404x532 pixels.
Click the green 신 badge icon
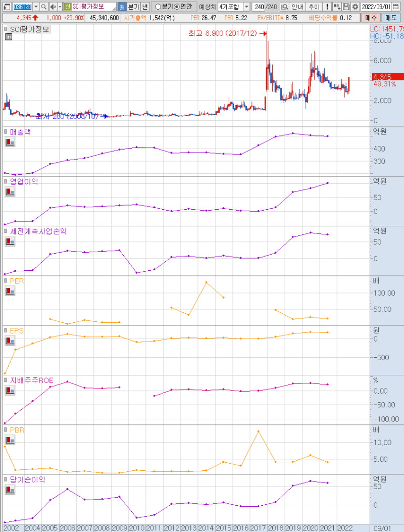(67, 7)
